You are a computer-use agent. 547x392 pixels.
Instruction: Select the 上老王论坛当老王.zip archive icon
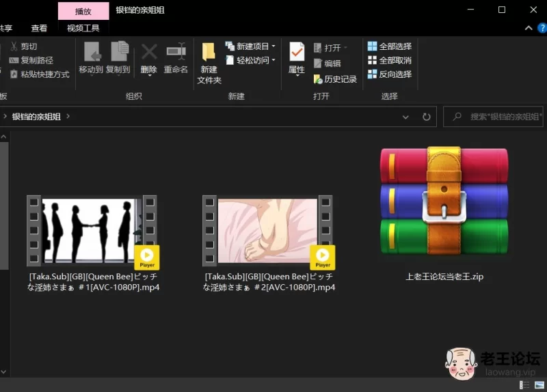444,200
